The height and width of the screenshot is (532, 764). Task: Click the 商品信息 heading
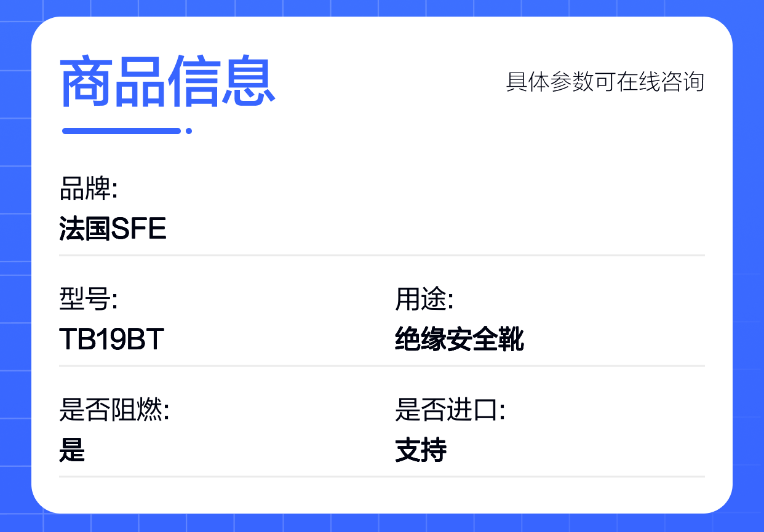point(167,82)
